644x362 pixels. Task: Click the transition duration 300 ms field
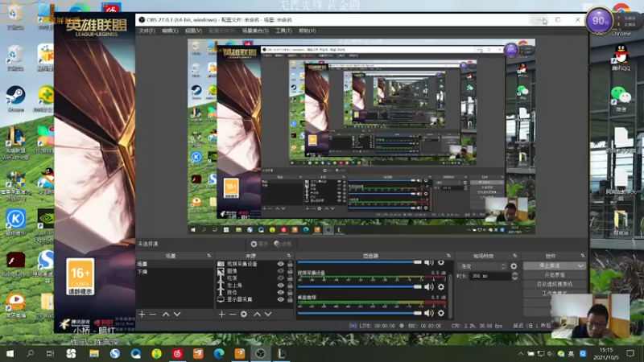point(489,276)
